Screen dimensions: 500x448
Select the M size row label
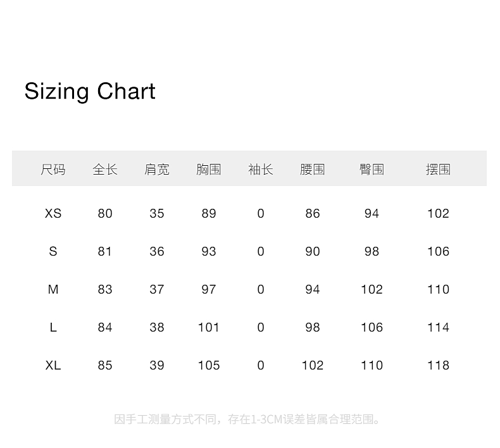[53, 289]
